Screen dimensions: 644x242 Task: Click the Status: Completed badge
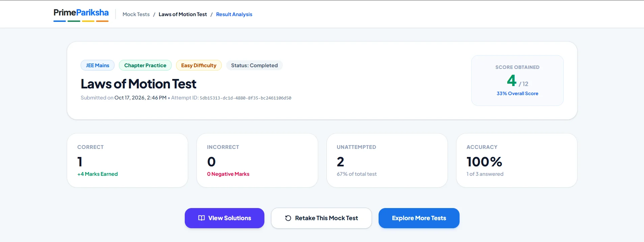254,65
